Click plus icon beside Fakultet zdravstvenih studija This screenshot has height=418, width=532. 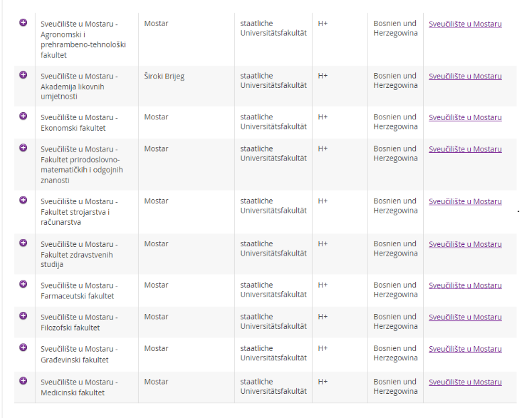click(24, 243)
